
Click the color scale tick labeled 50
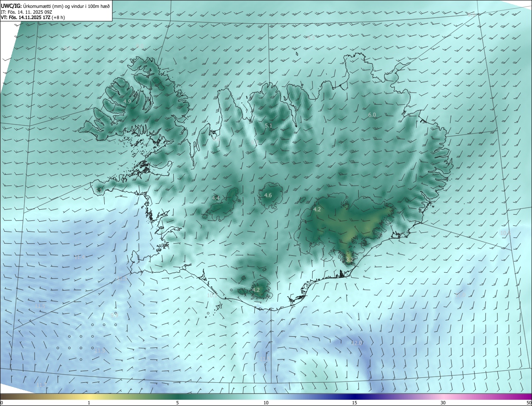point(529,403)
